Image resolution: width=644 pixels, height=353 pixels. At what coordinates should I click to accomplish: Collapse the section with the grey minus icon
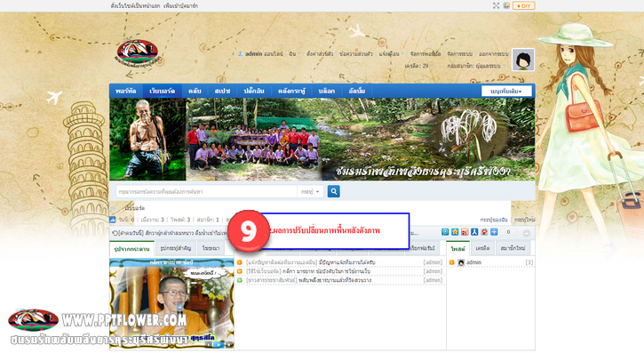tap(527, 233)
